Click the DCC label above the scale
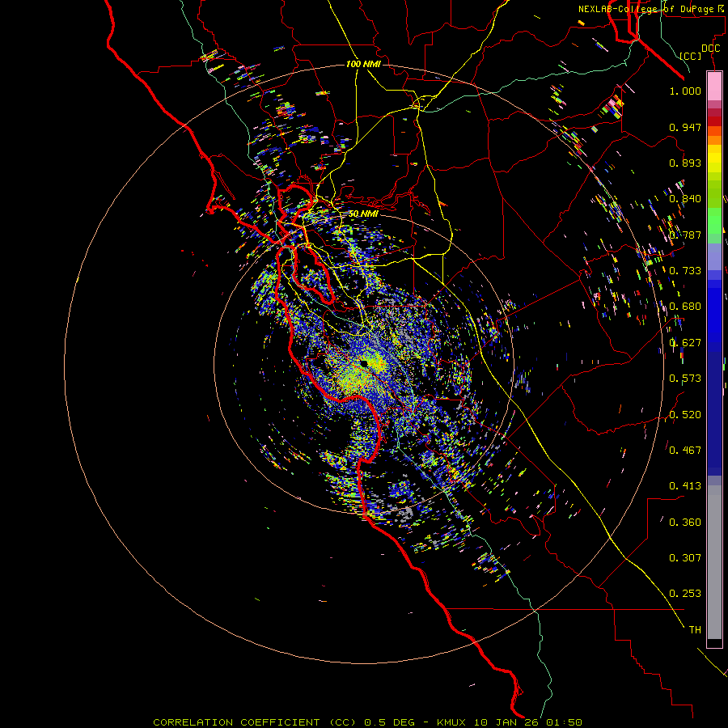The width and height of the screenshot is (728, 728). (x=711, y=49)
